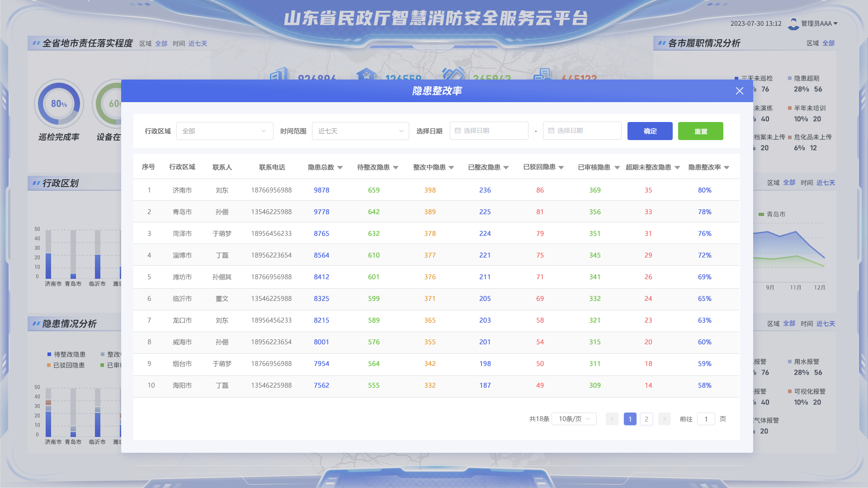Click the green 重置 button

click(x=700, y=131)
